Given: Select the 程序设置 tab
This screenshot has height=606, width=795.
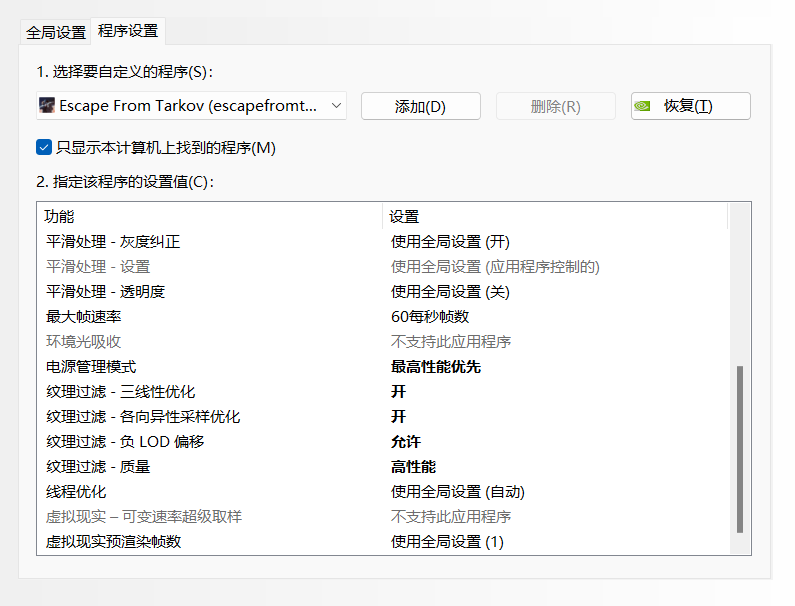Looking at the screenshot, I should 128,31.
